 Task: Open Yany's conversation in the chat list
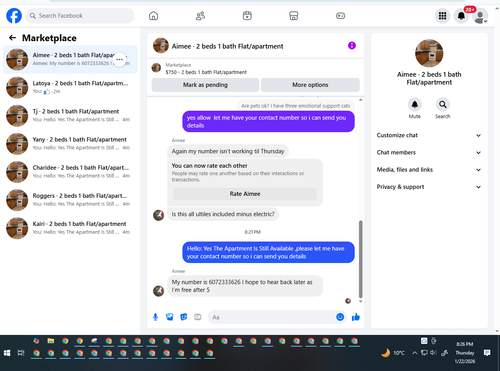[70, 144]
